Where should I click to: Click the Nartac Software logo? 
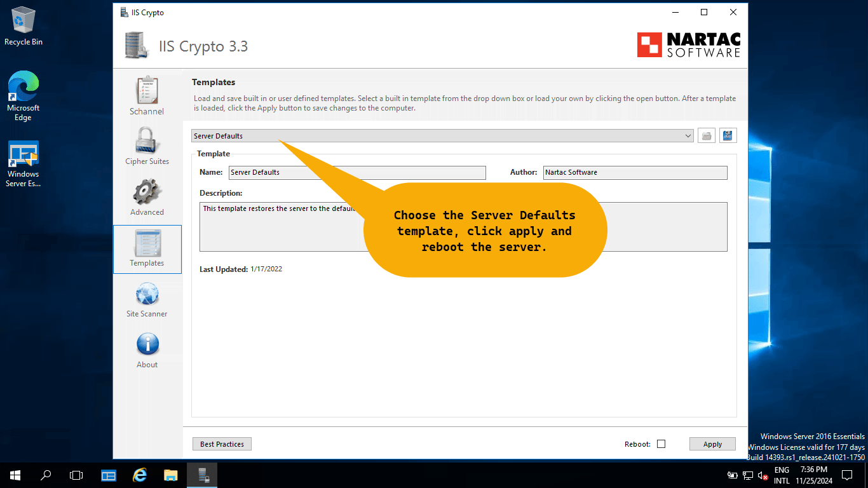[689, 45]
